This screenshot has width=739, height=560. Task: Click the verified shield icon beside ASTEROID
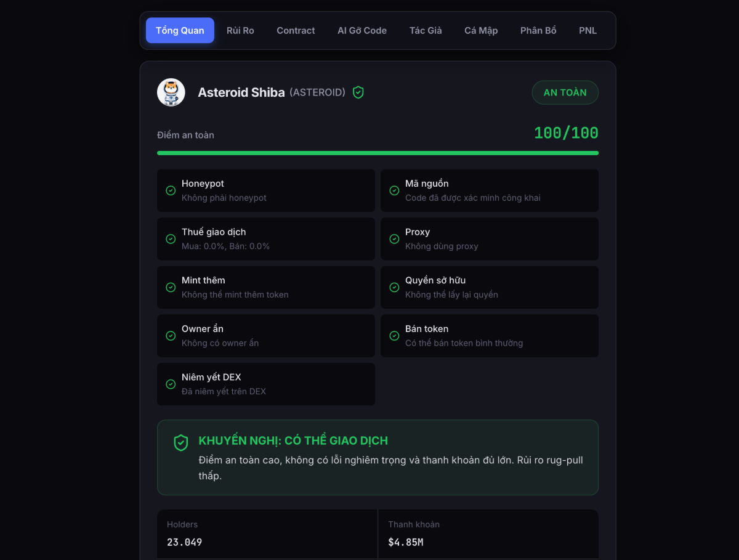click(358, 92)
